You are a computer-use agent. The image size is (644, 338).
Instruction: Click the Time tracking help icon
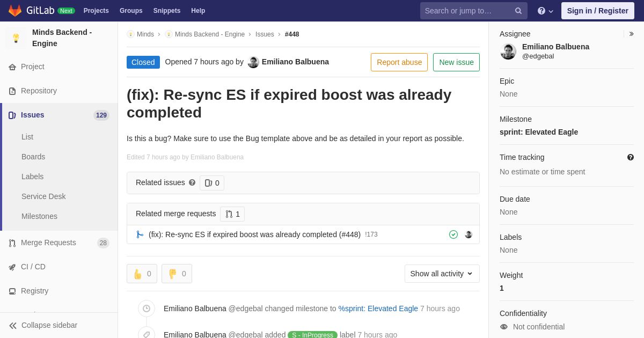click(631, 157)
